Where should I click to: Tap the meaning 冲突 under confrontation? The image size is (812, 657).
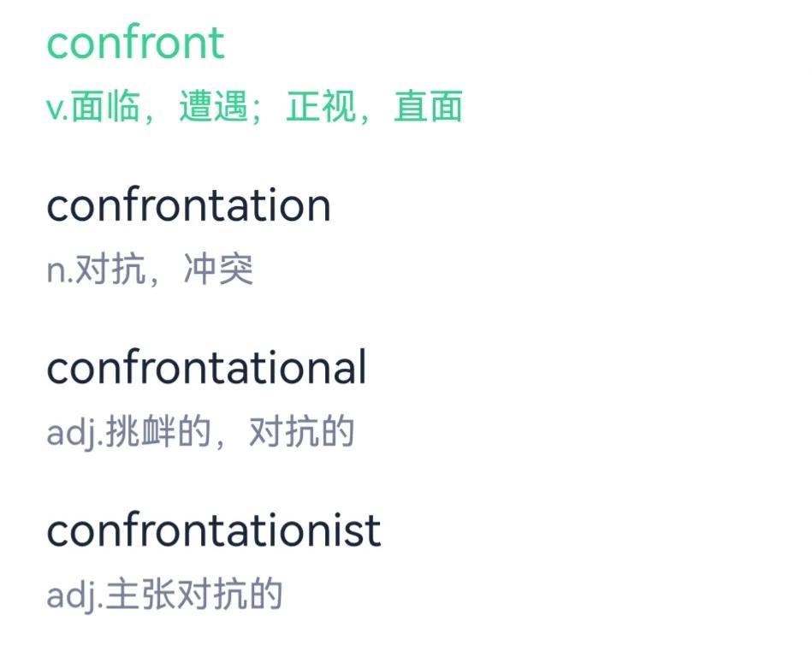pyautogui.click(x=218, y=270)
